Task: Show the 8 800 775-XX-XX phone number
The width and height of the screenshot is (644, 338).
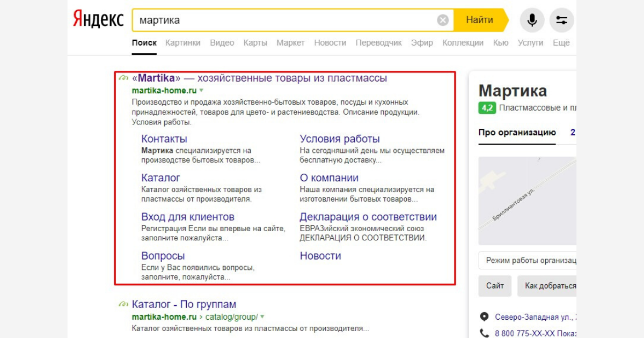Action: coord(535,333)
